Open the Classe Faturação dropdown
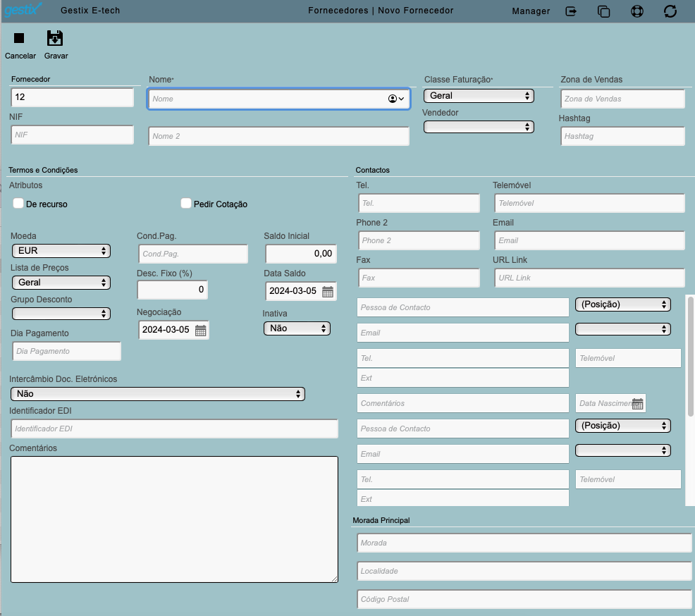 click(479, 96)
